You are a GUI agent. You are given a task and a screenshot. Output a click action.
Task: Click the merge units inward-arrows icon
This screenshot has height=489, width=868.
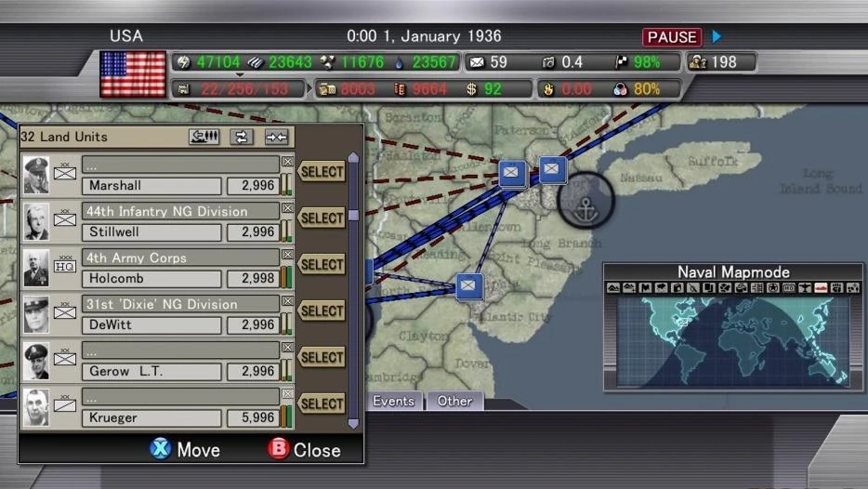[x=276, y=137]
